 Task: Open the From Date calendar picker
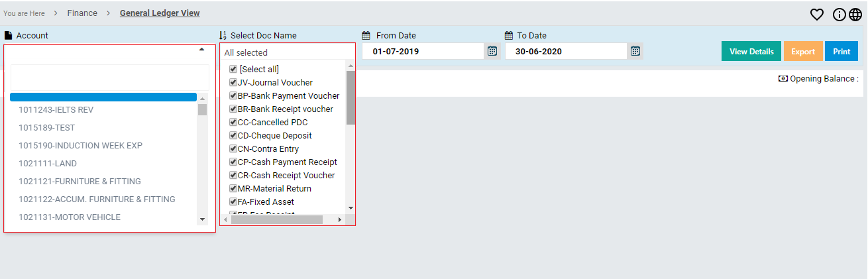pos(492,51)
